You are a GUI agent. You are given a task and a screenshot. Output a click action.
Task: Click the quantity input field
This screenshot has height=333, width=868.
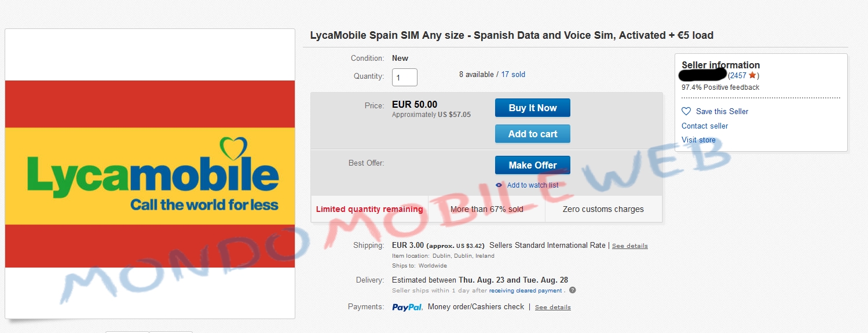[404, 77]
